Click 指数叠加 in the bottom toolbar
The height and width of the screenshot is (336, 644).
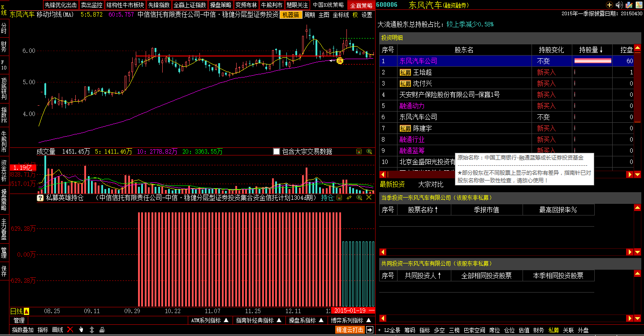coord(23,330)
